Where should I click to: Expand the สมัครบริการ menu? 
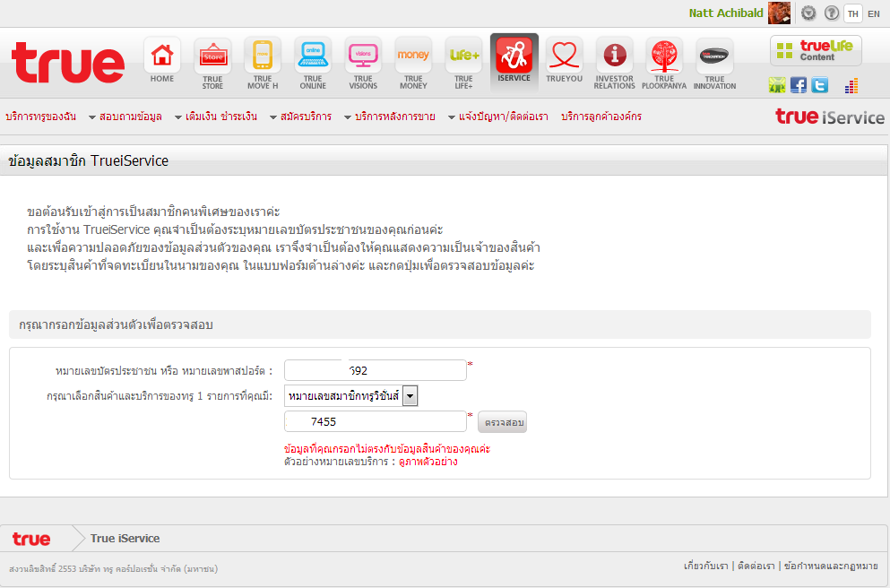point(301,117)
